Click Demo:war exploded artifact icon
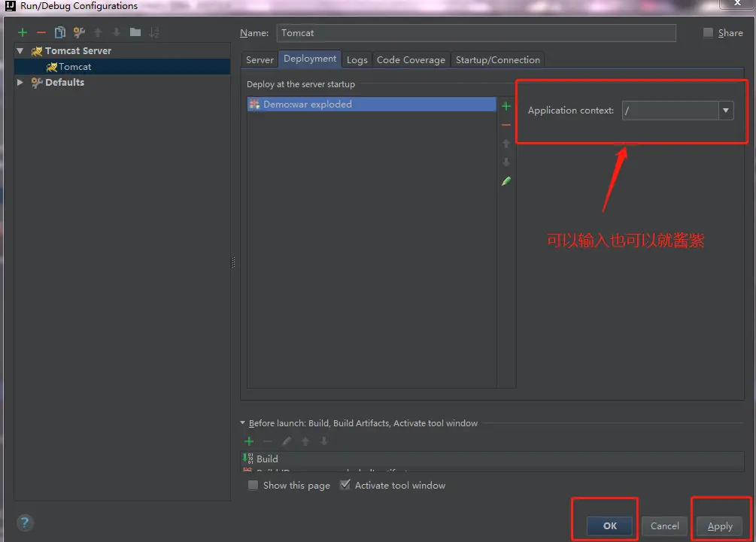The height and width of the screenshot is (542, 756). (254, 104)
